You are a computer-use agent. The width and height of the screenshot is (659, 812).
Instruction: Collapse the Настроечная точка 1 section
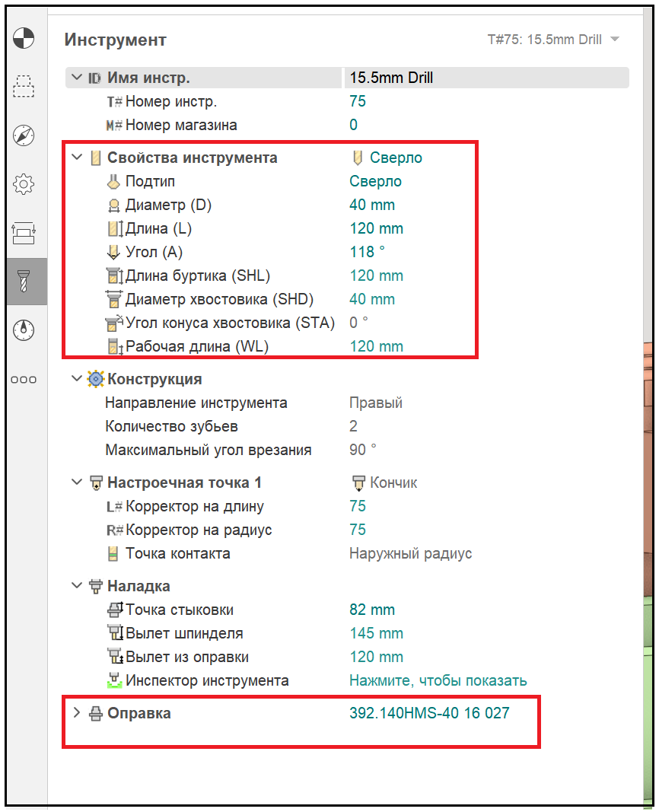point(76,482)
